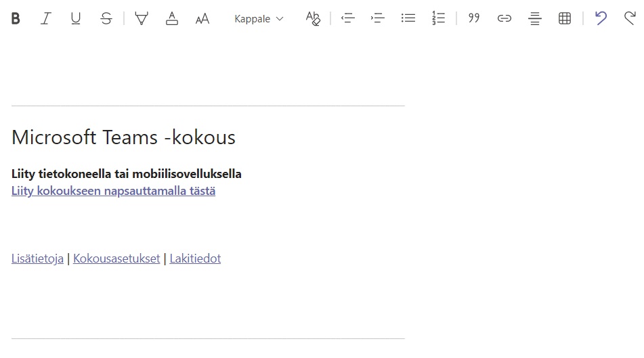Open the font color tool
The height and width of the screenshot is (358, 644).
tap(172, 19)
